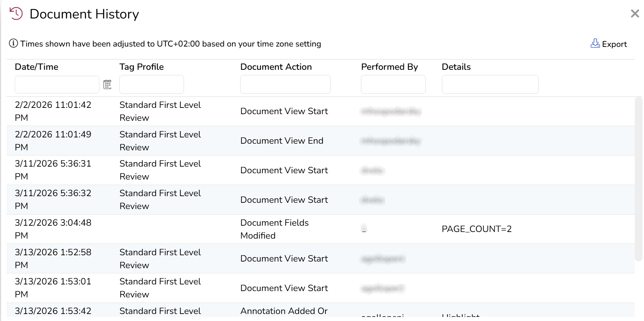Click the Performed By column header
The width and height of the screenshot is (644, 321).
click(389, 67)
